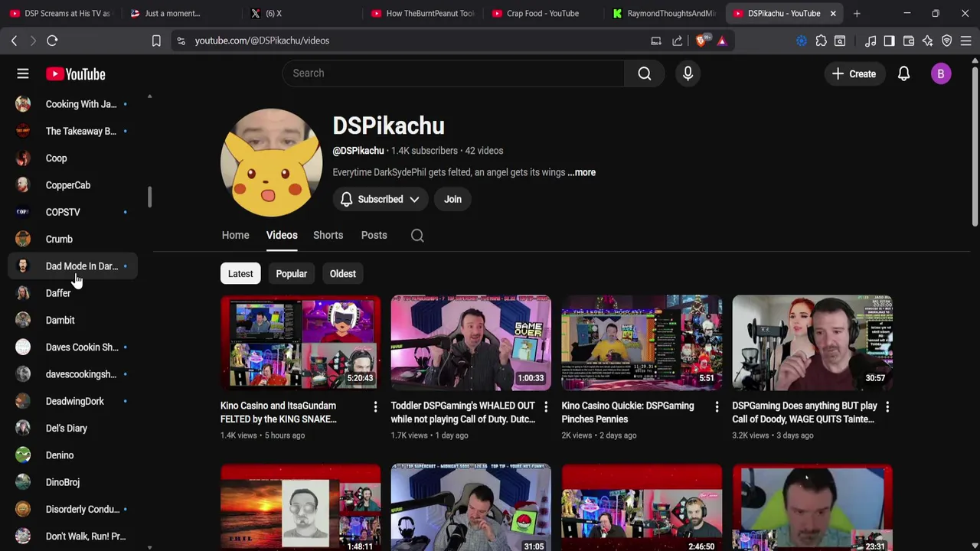Viewport: 980px width, 551px height.
Task: Select the Videos channel tab
Action: (x=282, y=235)
